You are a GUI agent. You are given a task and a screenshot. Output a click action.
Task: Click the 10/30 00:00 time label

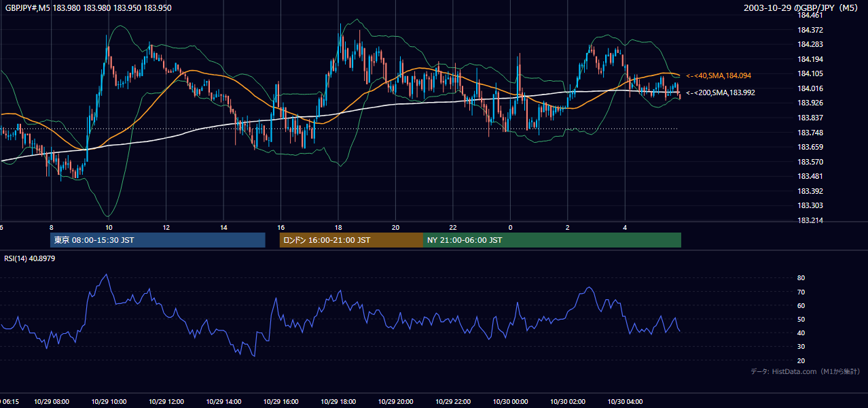coord(510,402)
